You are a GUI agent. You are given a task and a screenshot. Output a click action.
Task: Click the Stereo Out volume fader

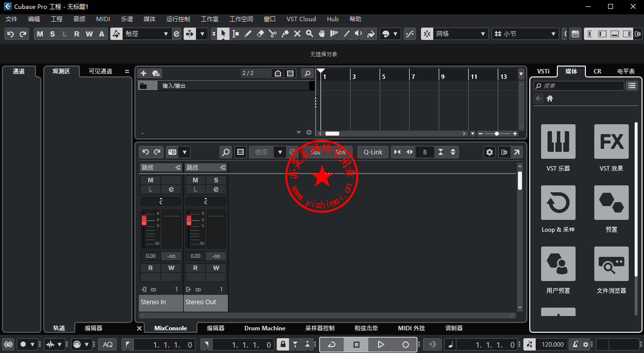(x=189, y=220)
